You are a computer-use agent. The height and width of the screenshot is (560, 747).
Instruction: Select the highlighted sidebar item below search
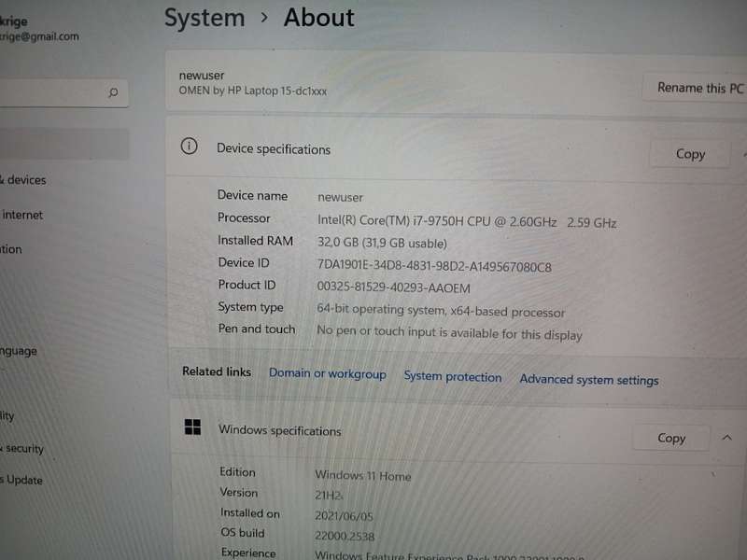64,144
